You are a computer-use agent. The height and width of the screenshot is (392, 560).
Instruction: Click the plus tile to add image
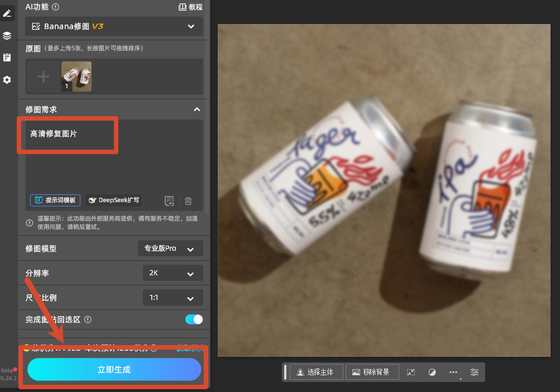point(44,77)
